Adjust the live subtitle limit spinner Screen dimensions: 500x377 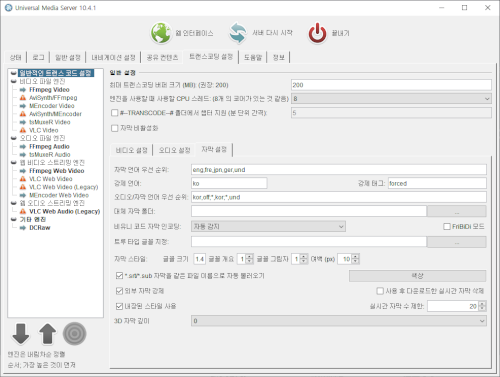pyautogui.click(x=482, y=306)
